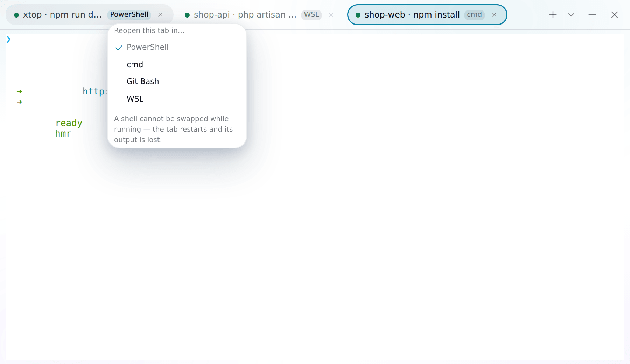Choose cmd in the reopen menu
The width and height of the screenshot is (630, 364).
click(177, 64)
